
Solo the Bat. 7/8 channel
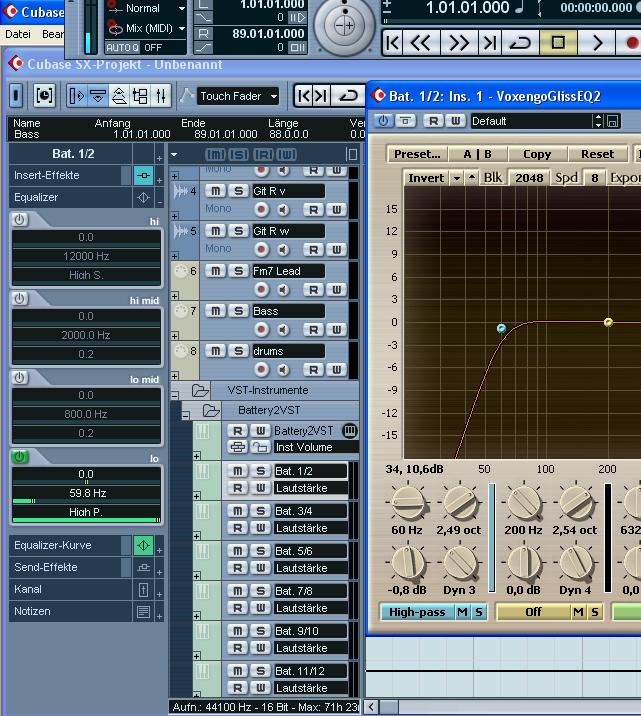click(x=260, y=591)
